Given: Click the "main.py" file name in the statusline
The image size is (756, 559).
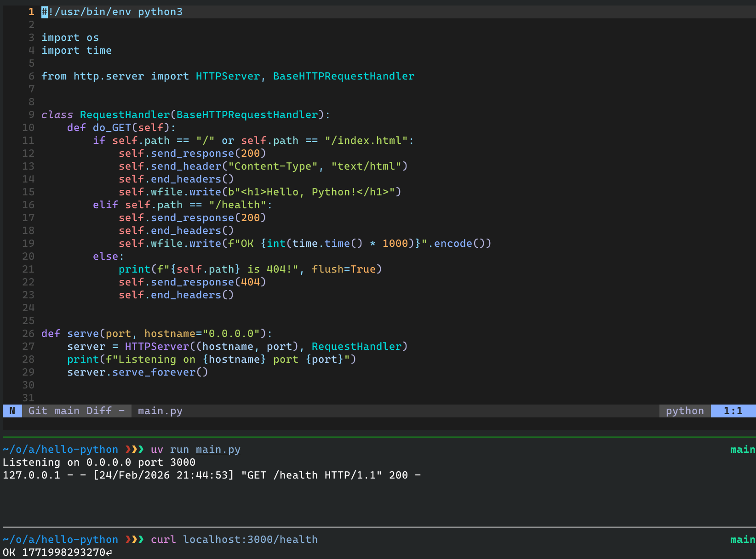Looking at the screenshot, I should (160, 411).
